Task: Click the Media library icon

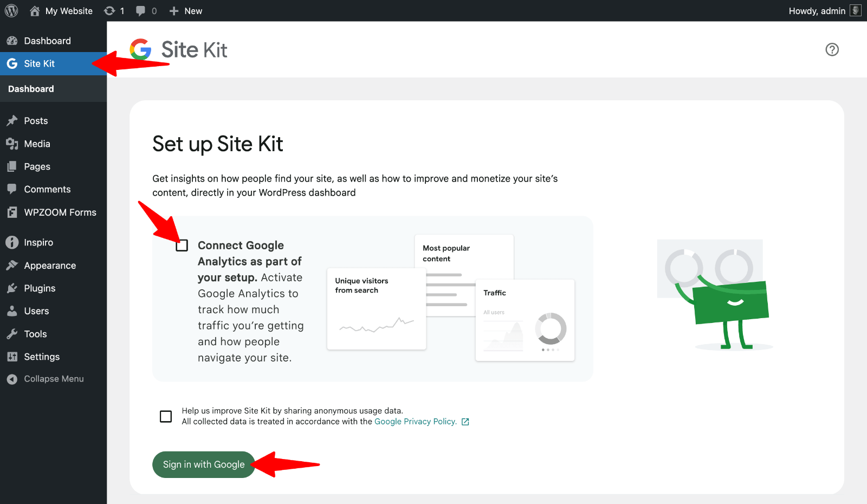Action: coord(12,144)
